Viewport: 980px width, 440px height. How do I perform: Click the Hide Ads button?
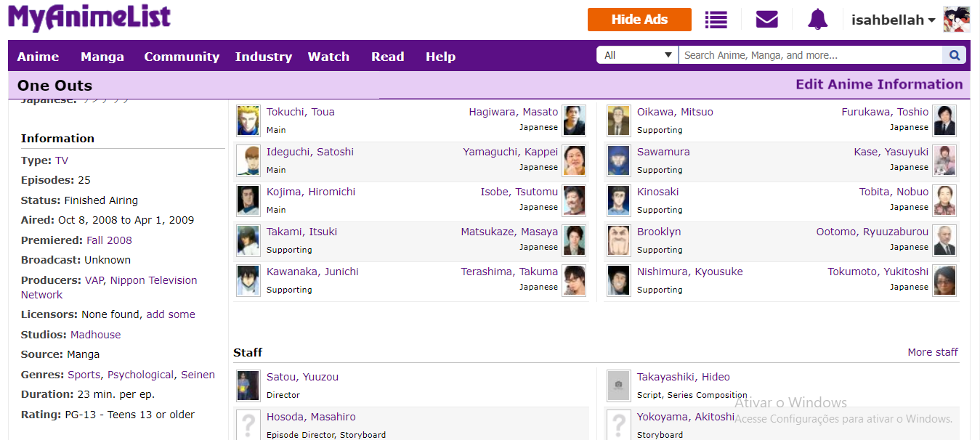coord(639,20)
